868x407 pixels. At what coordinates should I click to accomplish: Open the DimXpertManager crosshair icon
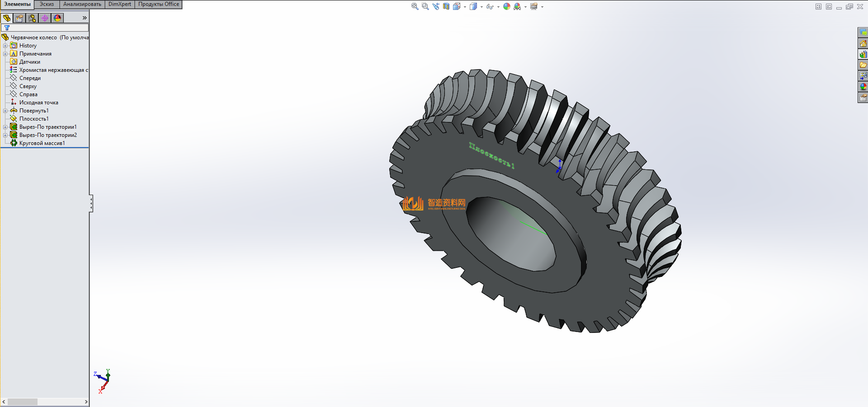(44, 18)
